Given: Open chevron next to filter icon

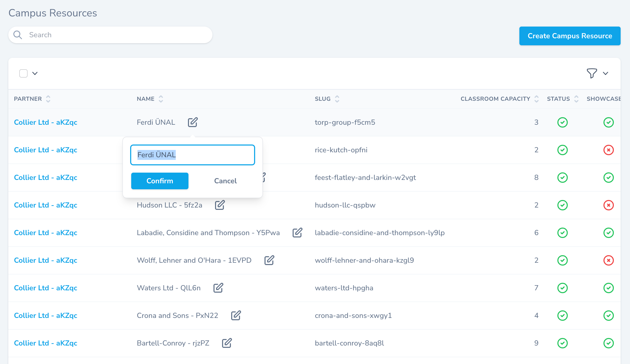Looking at the screenshot, I should [606, 73].
